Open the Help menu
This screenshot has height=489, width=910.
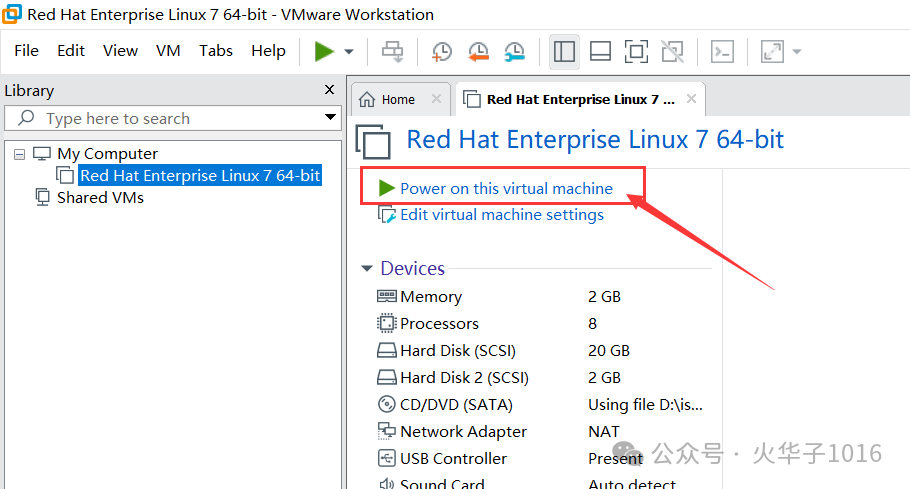[268, 51]
